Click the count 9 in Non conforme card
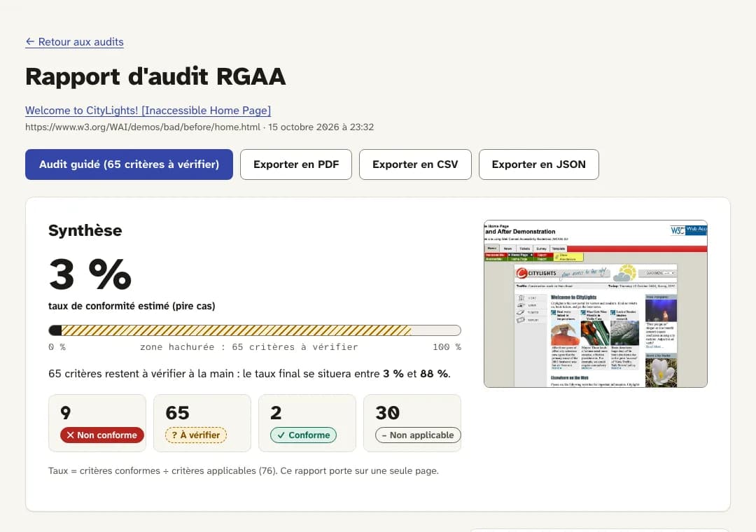756x532 pixels. [66, 413]
